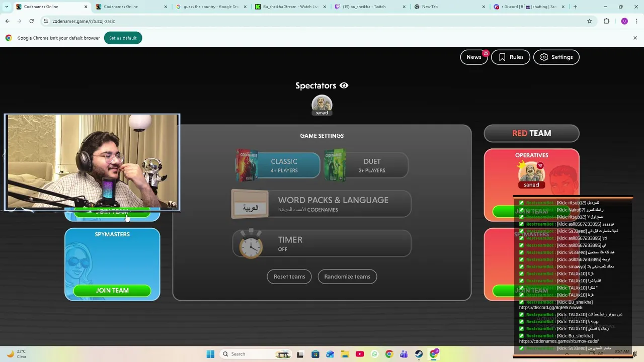Go back in browser history
Image resolution: width=644 pixels, height=362 pixels.
pos(7,21)
